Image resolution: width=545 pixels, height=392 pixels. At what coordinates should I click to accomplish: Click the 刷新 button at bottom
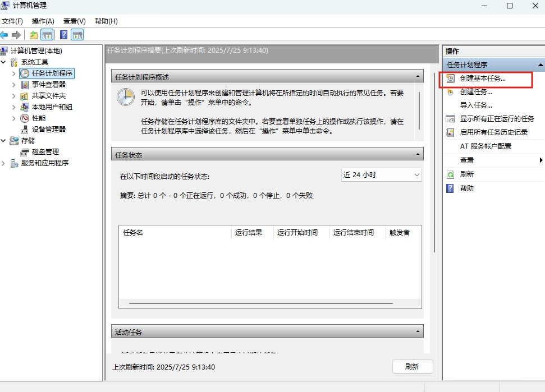tap(413, 367)
